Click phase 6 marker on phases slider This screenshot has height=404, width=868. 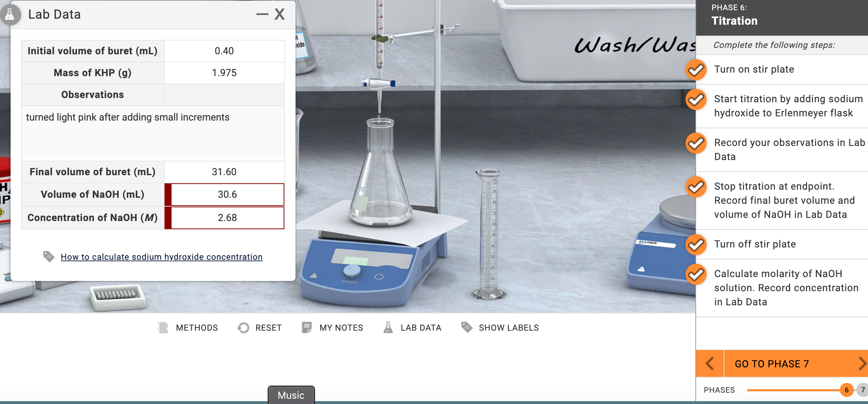click(x=847, y=390)
